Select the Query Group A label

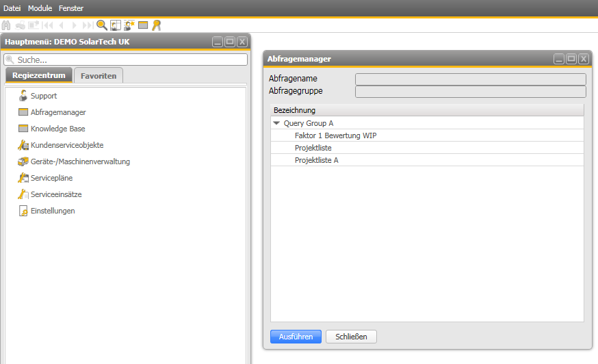pos(309,123)
